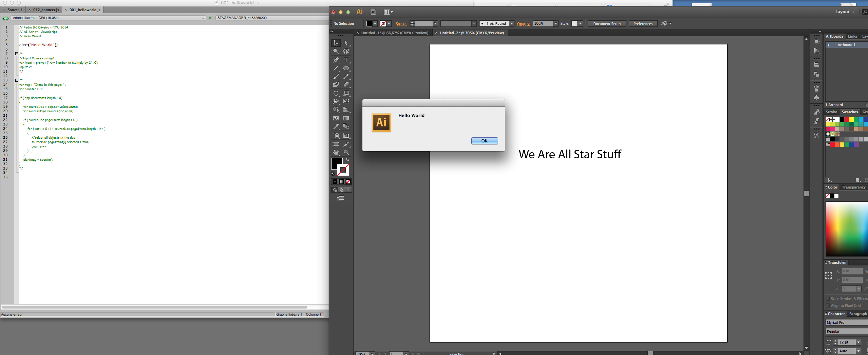The width and height of the screenshot is (868, 355).
Task: Switch to Gradient fill mode button
Action: 341,182
